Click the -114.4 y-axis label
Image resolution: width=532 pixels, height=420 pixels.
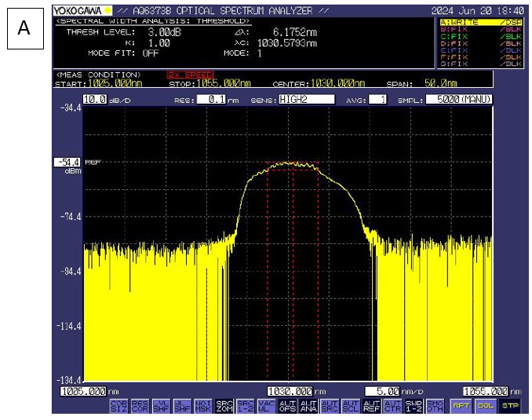coord(70,326)
